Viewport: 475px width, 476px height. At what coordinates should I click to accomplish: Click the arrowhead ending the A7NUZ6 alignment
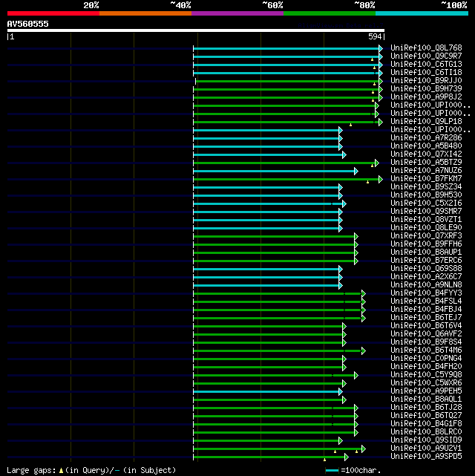(x=356, y=172)
